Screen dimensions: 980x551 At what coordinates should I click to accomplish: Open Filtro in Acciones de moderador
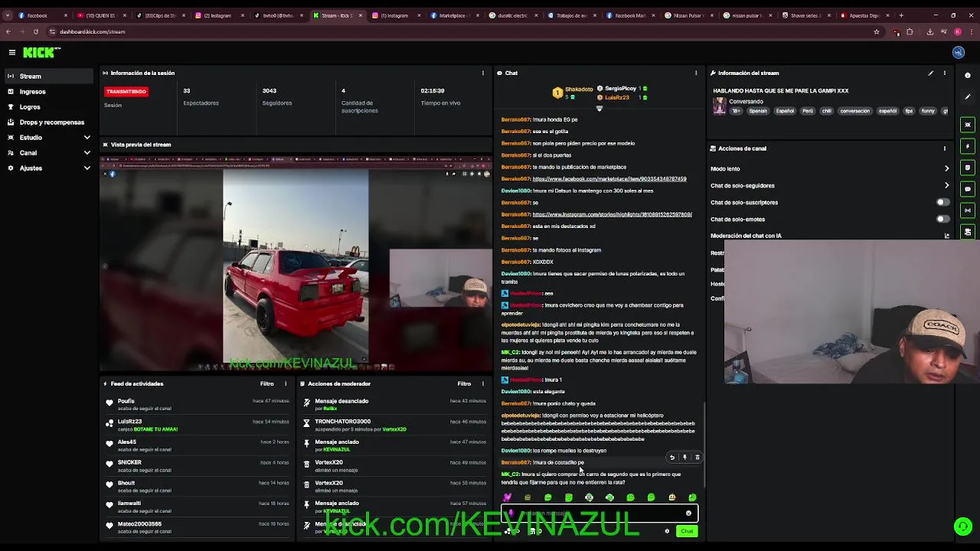(464, 383)
